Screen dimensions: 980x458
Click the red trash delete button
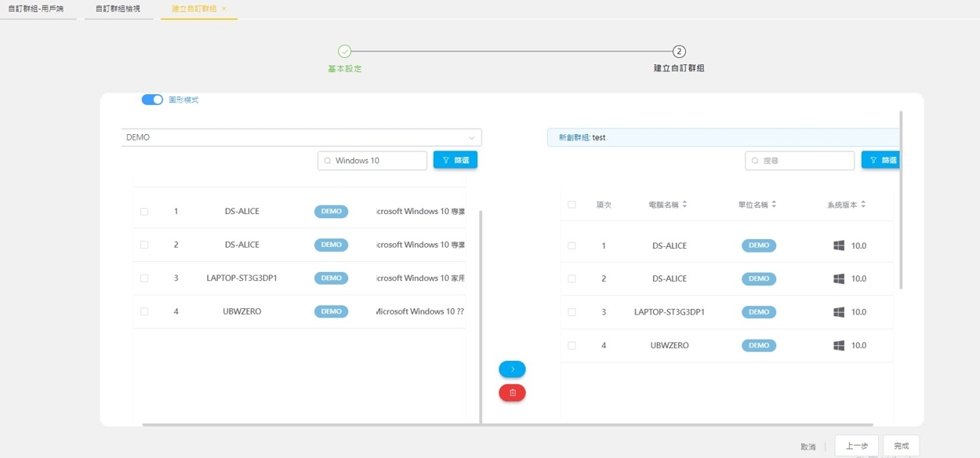coord(512,393)
